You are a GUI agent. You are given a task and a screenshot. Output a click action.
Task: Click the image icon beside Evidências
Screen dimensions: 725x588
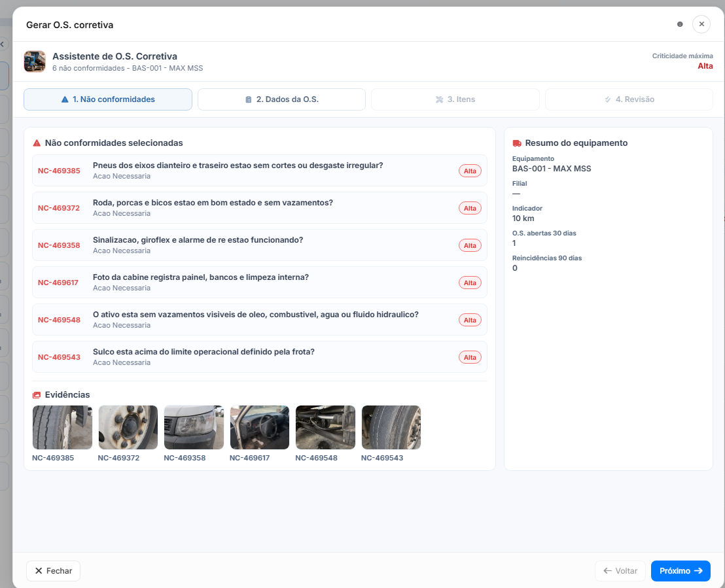(x=37, y=395)
